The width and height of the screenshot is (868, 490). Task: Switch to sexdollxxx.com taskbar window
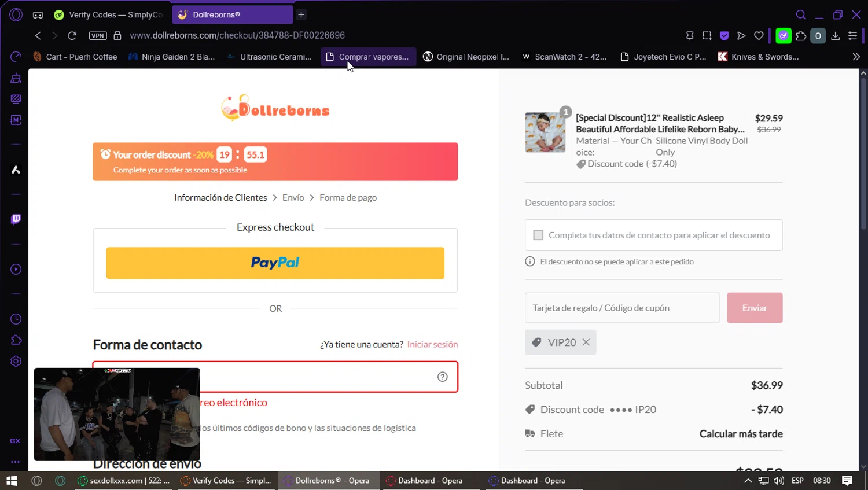click(x=124, y=481)
